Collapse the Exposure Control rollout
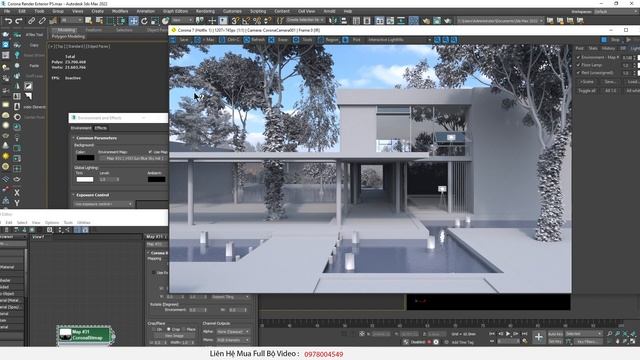 92,195
